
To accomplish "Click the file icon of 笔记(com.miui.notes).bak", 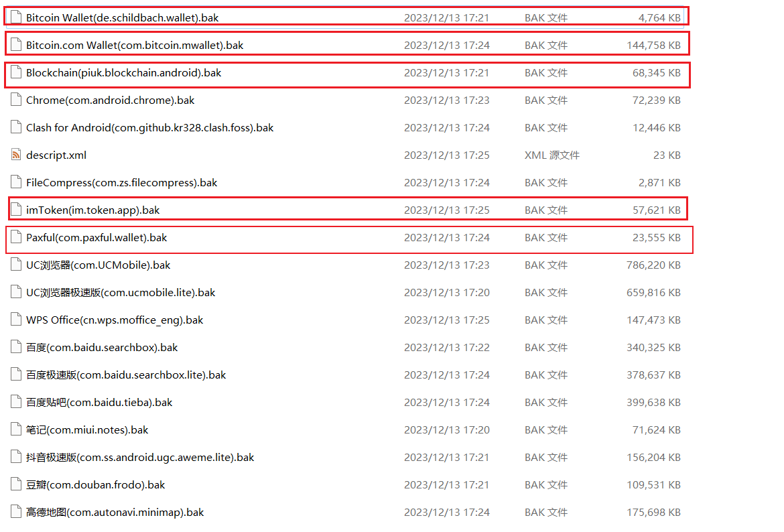I will 16,430.
